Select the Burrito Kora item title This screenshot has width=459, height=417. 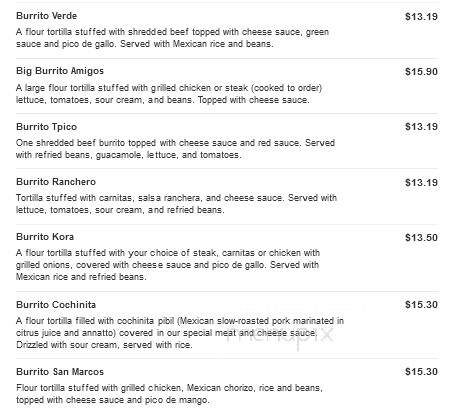tap(45, 237)
